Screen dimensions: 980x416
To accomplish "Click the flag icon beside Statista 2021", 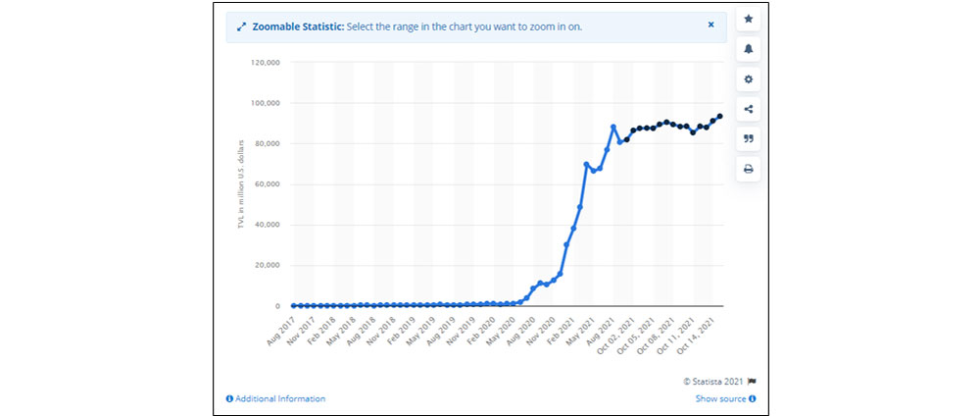I will [752, 381].
